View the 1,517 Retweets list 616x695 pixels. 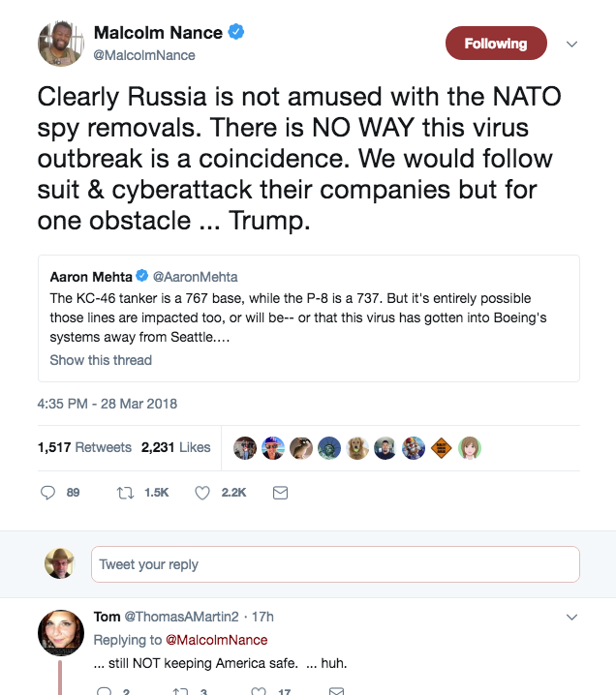84,447
